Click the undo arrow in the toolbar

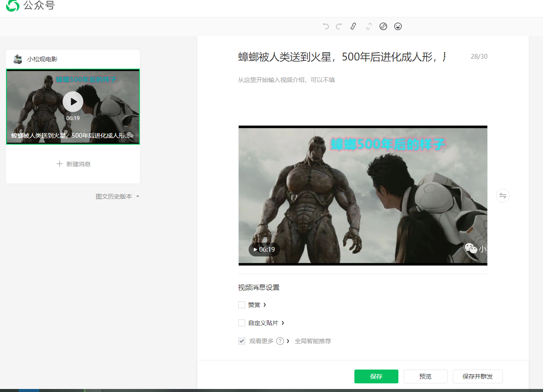[x=326, y=26]
